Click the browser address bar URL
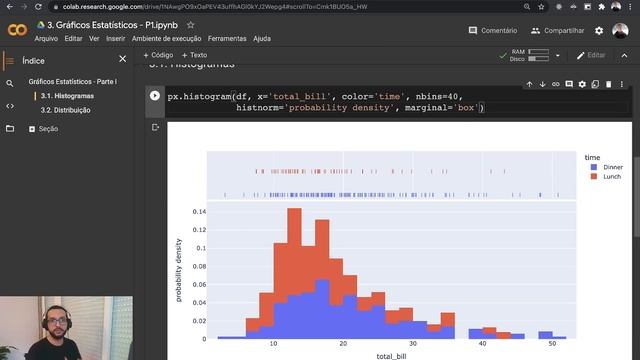Image resolution: width=640 pixels, height=360 pixels. pos(215,7)
